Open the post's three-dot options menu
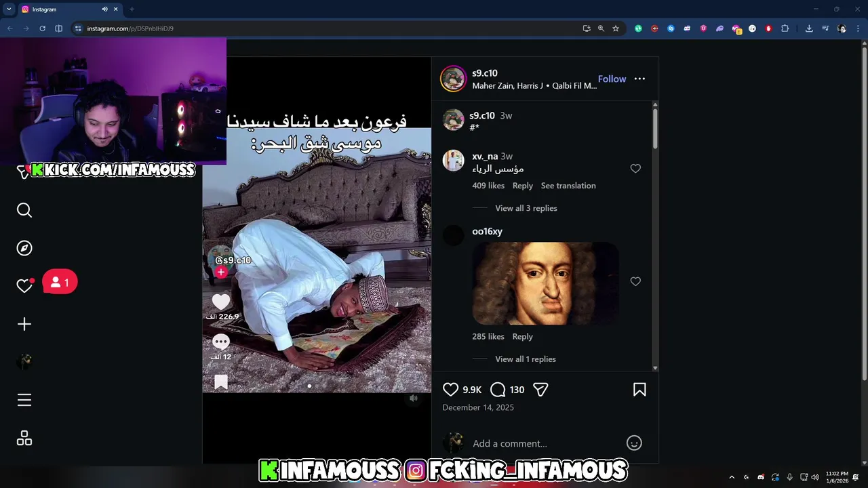Screen dimensions: 868x488 pos(639,79)
